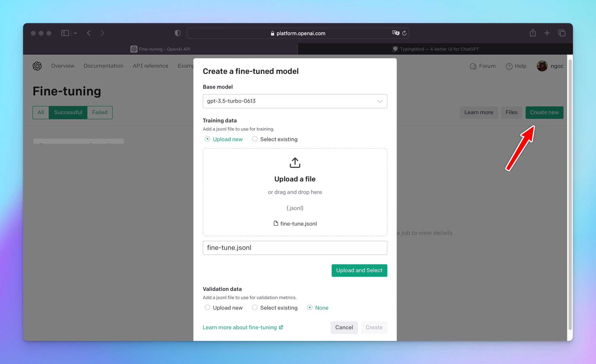This screenshot has width=596, height=364.
Task: Click the Help link text
Action: tap(520, 66)
